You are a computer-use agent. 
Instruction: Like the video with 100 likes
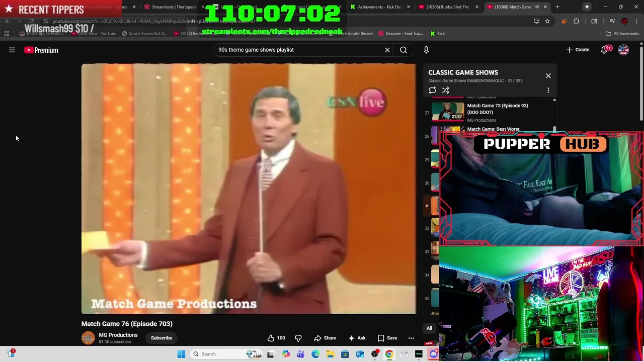tap(276, 338)
